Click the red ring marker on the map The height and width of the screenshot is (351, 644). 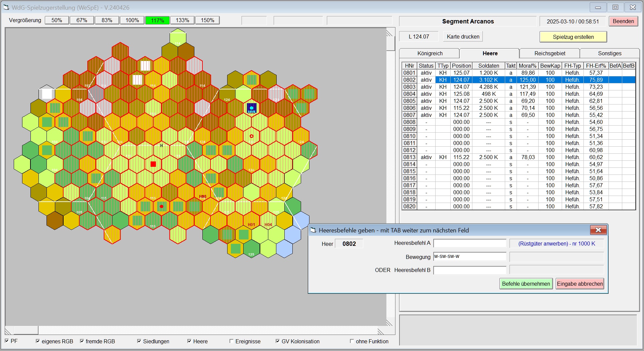point(252,136)
